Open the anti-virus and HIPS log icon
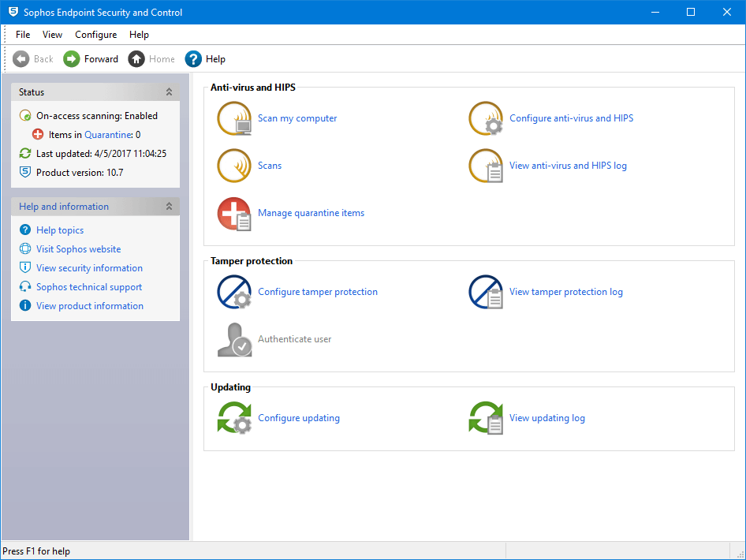 click(x=486, y=166)
